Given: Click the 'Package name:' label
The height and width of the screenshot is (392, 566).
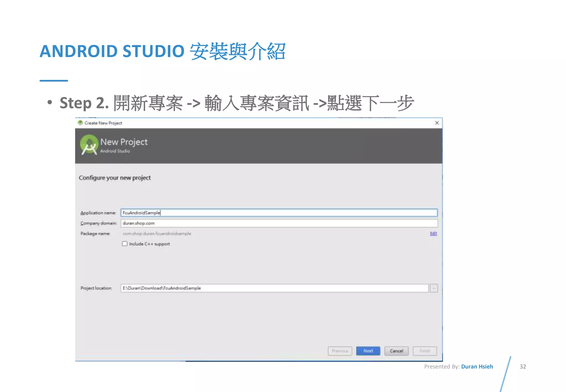Looking at the screenshot, I should click(x=95, y=234).
